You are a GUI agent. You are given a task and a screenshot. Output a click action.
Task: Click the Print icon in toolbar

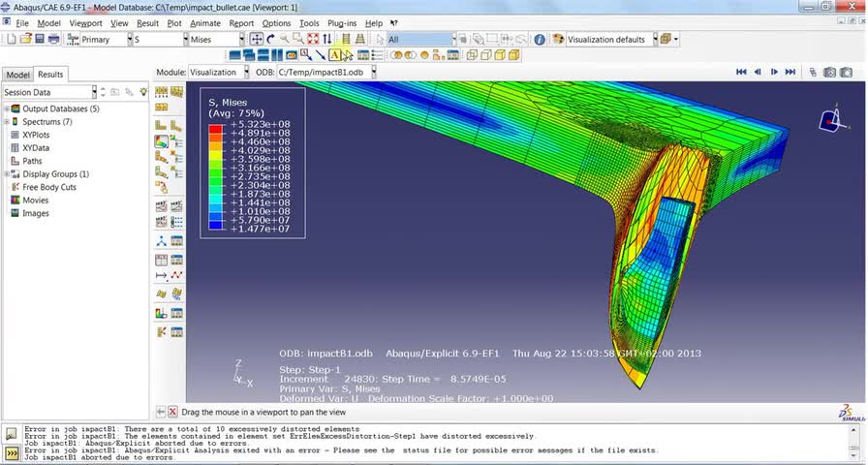[53, 39]
